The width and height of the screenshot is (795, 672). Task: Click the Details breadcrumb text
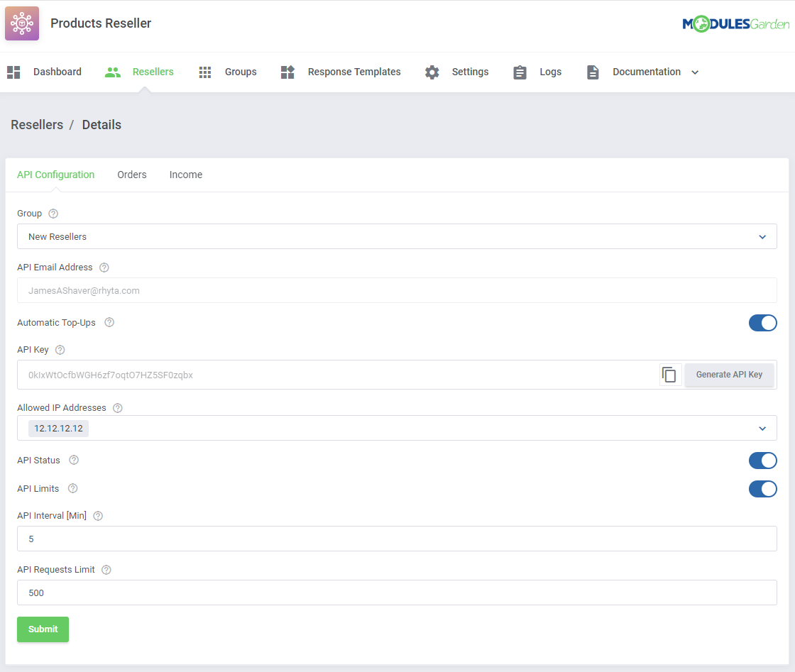(102, 125)
